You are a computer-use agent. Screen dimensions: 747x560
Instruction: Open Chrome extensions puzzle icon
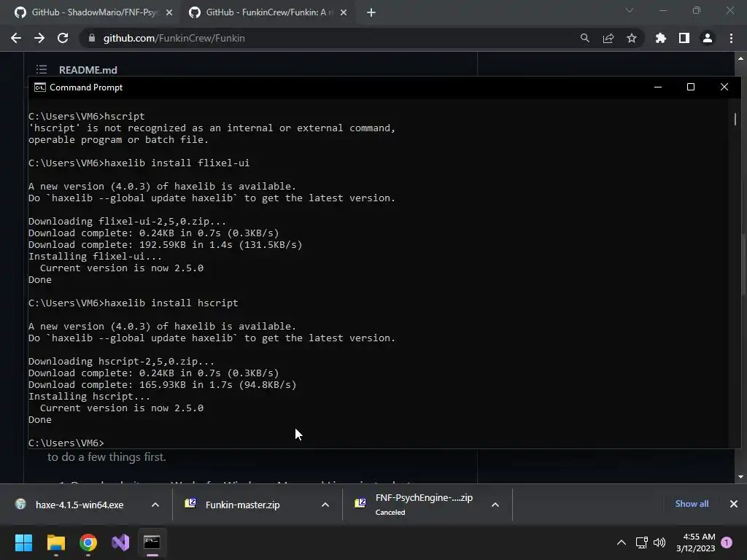point(661,38)
